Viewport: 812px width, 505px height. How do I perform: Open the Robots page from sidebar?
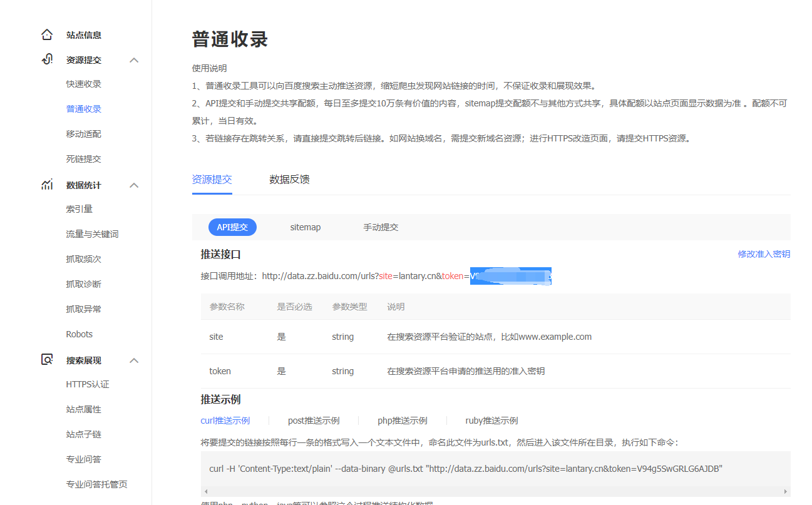pyautogui.click(x=79, y=334)
